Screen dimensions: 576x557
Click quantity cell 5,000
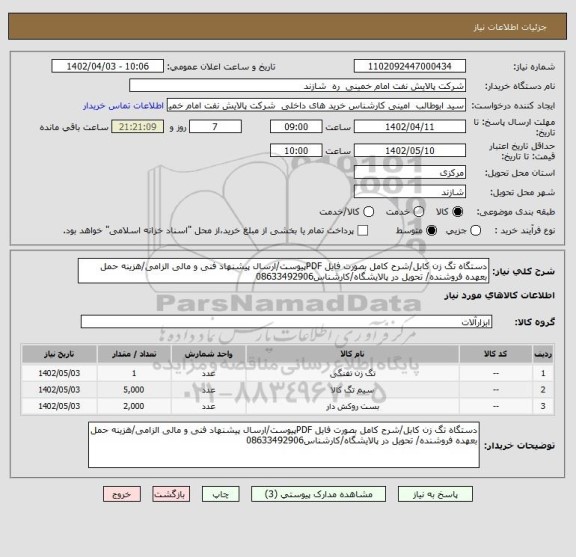[134, 390]
